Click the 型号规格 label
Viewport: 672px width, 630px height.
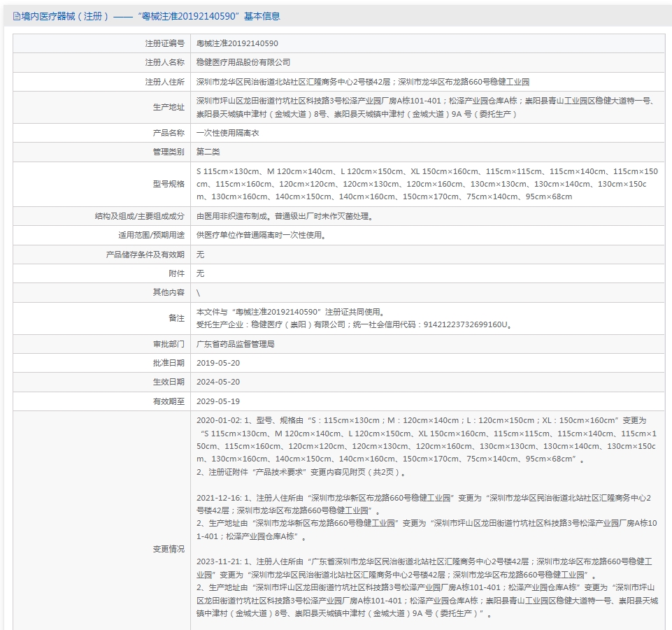[169, 184]
